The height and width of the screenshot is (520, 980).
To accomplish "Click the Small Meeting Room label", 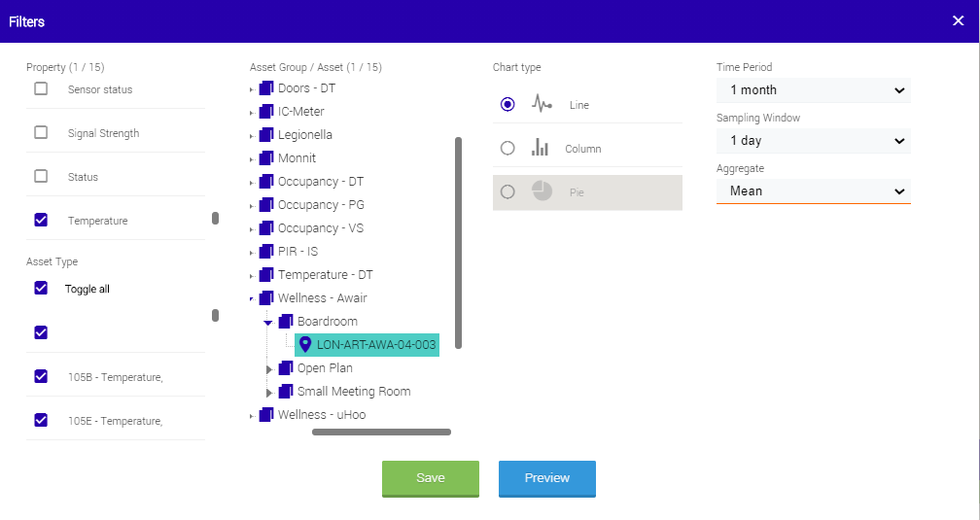I will click(x=354, y=392).
